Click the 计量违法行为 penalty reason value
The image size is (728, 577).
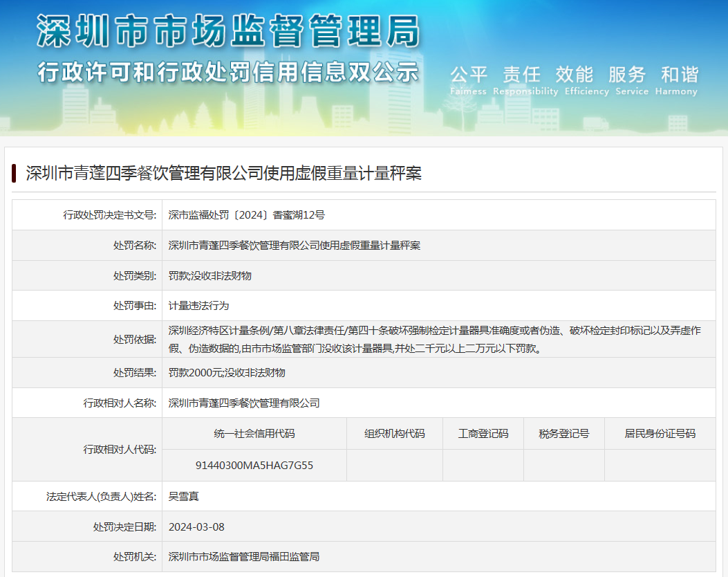[198, 305]
